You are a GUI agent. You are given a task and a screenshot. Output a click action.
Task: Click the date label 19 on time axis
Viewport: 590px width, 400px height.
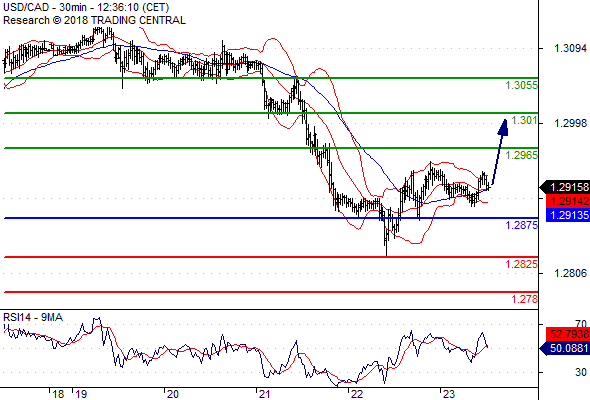[81, 394]
